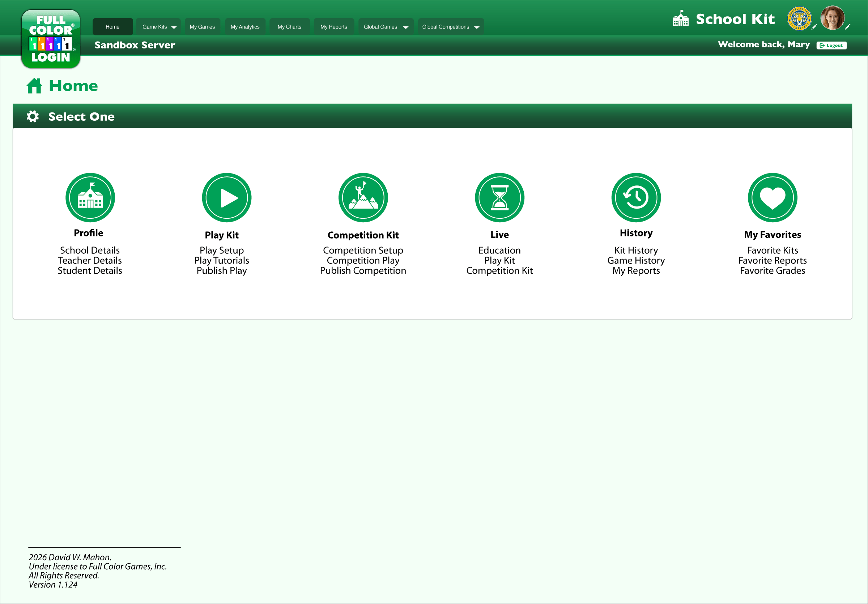Viewport: 868px width, 604px height.
Task: Click the School Kit building icon
Action: (x=681, y=18)
